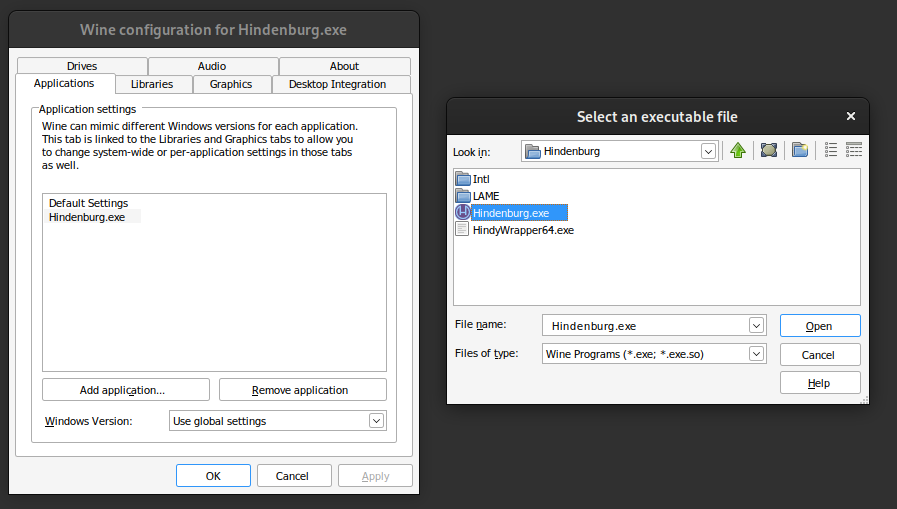Click Open in the file dialog
Image resolution: width=897 pixels, height=509 pixels.
pyautogui.click(x=820, y=325)
